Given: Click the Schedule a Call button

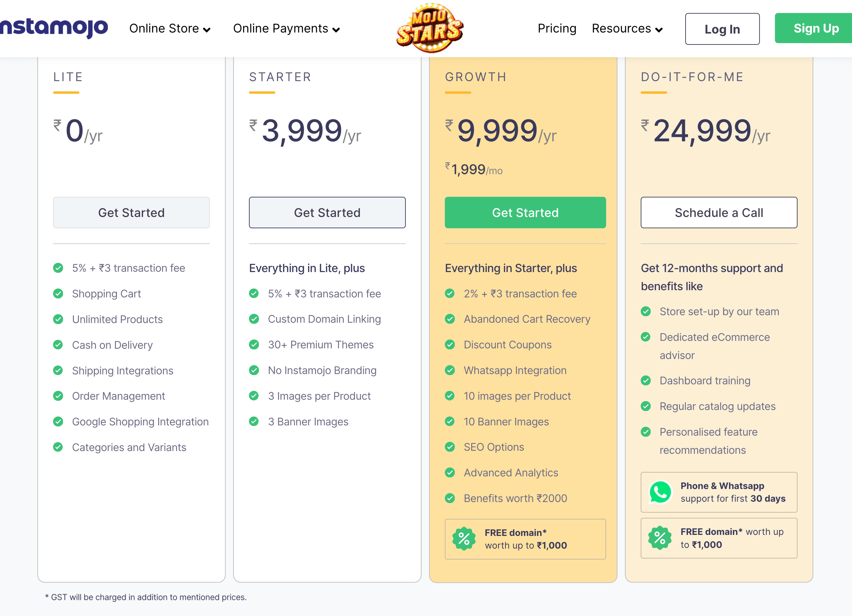Looking at the screenshot, I should point(718,213).
